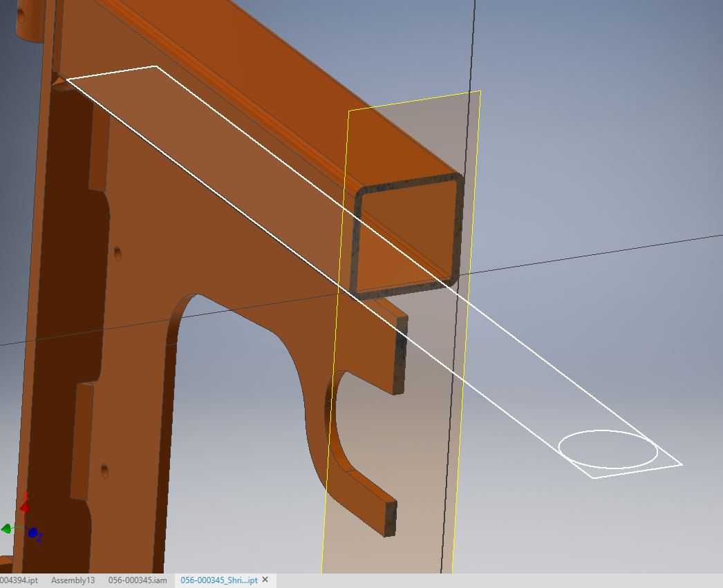The width and height of the screenshot is (723, 588).
Task: Switch to the Assembly13 tab
Action: [71, 580]
